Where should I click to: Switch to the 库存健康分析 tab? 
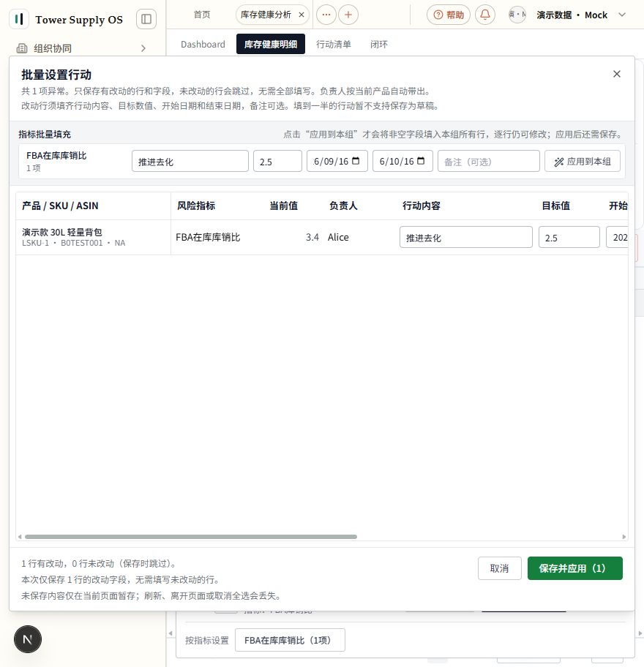pos(266,15)
